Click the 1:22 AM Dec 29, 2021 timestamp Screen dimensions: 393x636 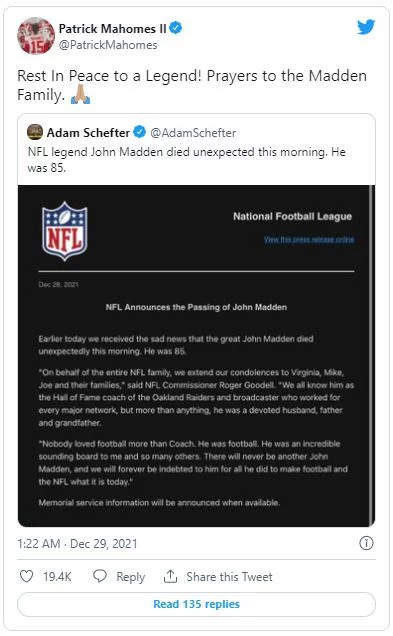[77, 544]
